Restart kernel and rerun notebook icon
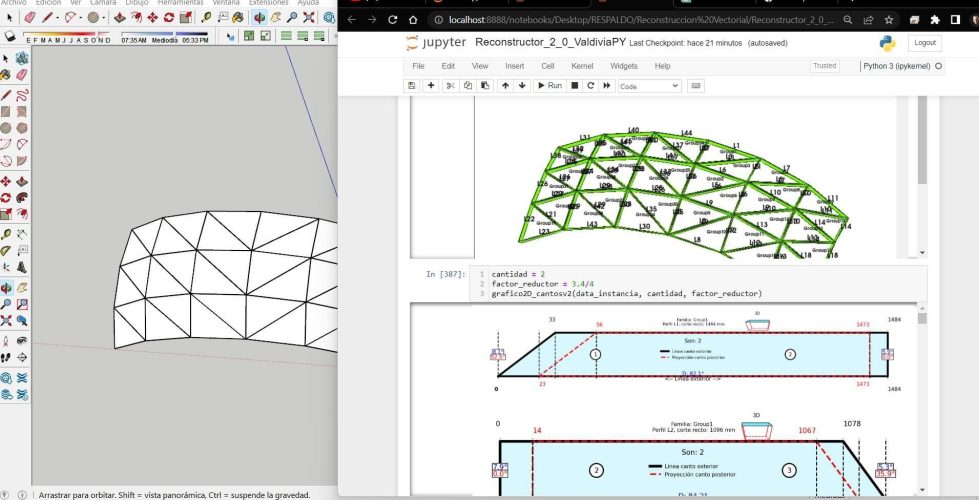 click(x=607, y=86)
